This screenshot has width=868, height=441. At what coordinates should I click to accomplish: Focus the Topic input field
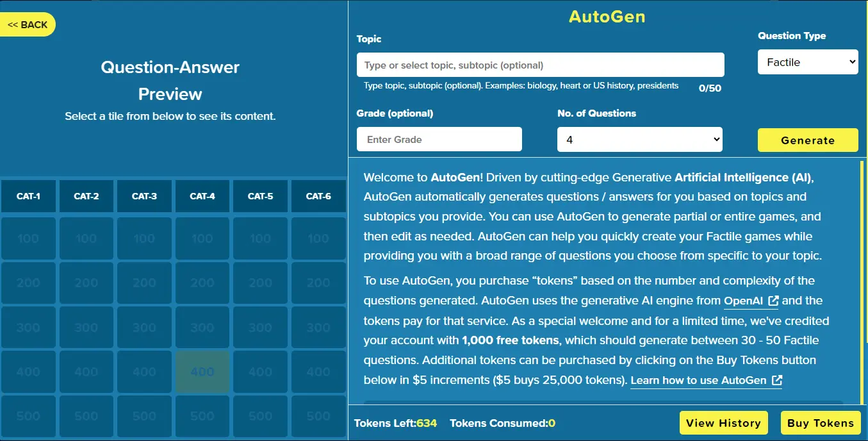click(x=541, y=65)
